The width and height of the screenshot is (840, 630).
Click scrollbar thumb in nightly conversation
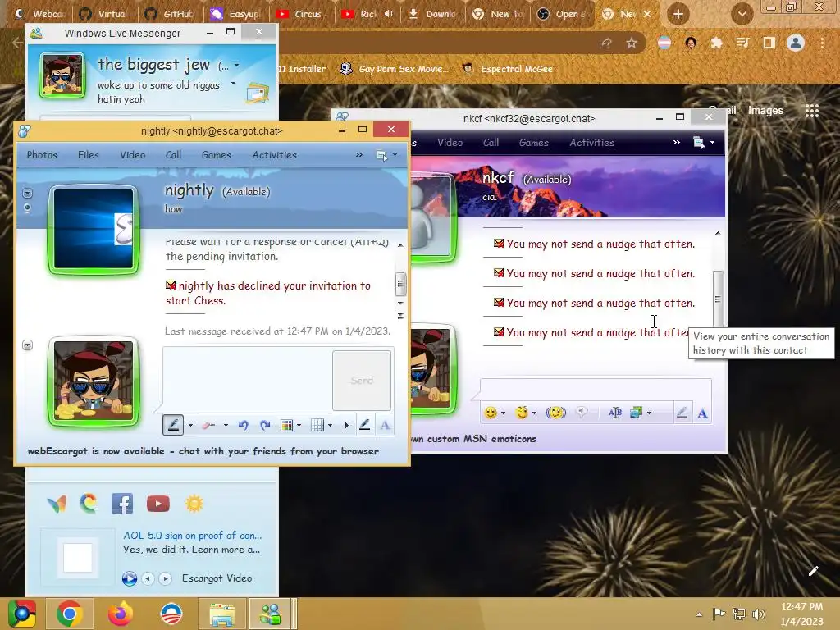point(400,284)
